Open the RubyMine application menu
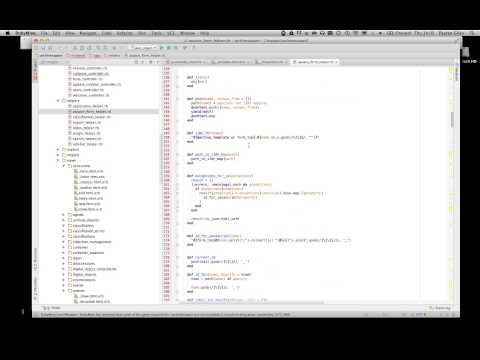The height and width of the screenshot is (360, 480). 26,33
